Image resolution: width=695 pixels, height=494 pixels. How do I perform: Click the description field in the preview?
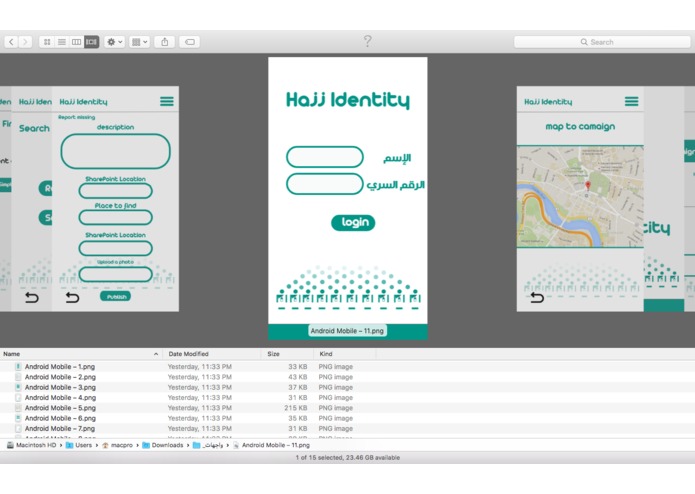[x=115, y=151]
